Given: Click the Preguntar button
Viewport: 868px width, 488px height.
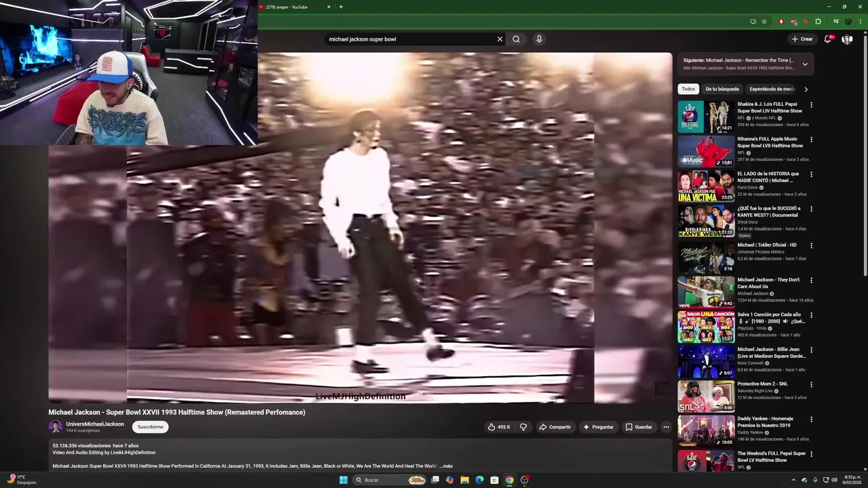Looking at the screenshot, I should pos(598,427).
